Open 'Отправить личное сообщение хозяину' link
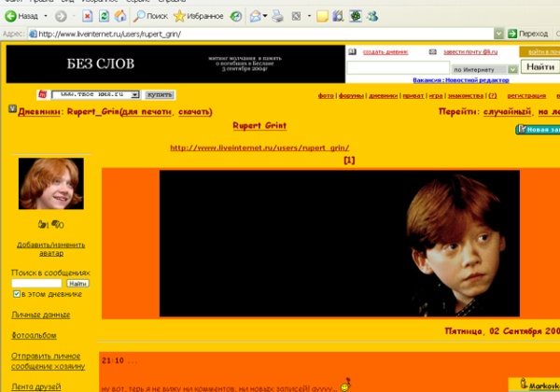 (48, 361)
